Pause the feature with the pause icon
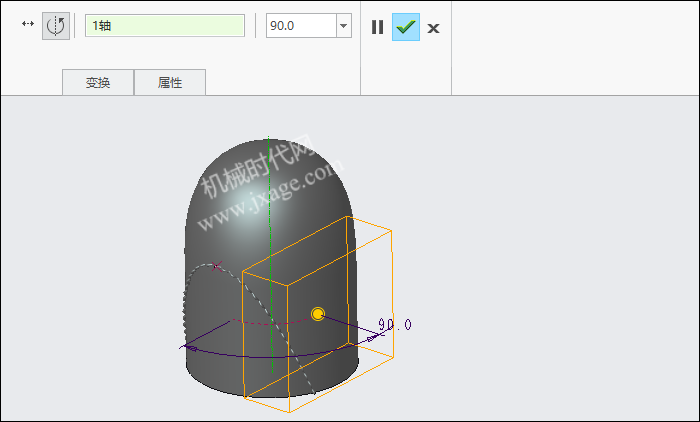 coord(377,27)
